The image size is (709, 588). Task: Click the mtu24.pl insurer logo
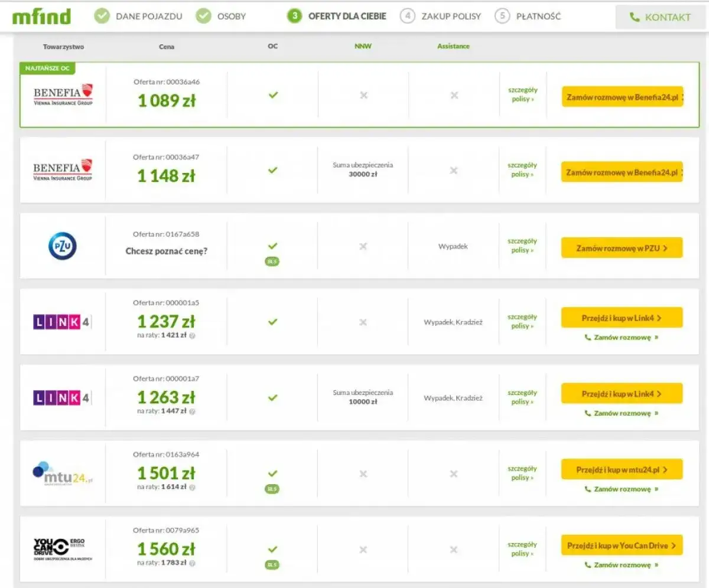click(63, 473)
